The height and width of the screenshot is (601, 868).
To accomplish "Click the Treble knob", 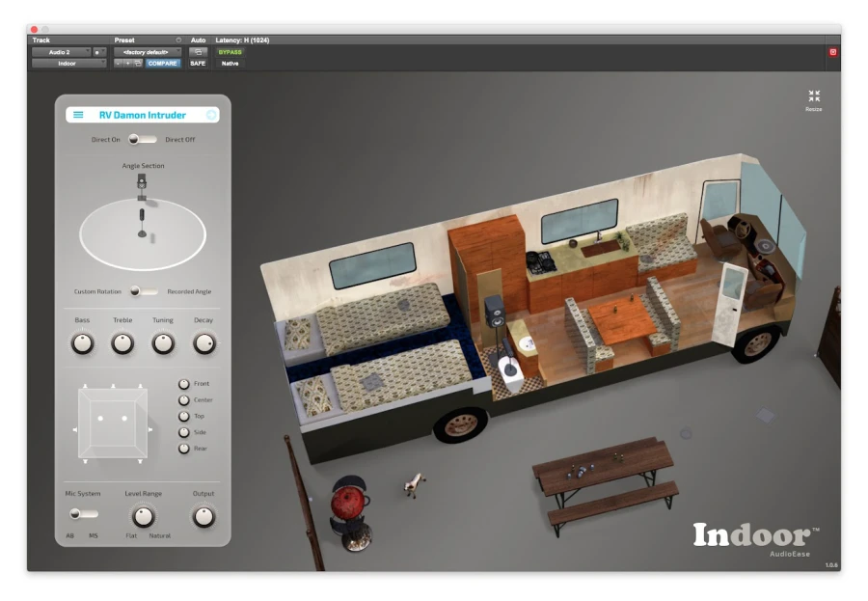I will [x=122, y=343].
